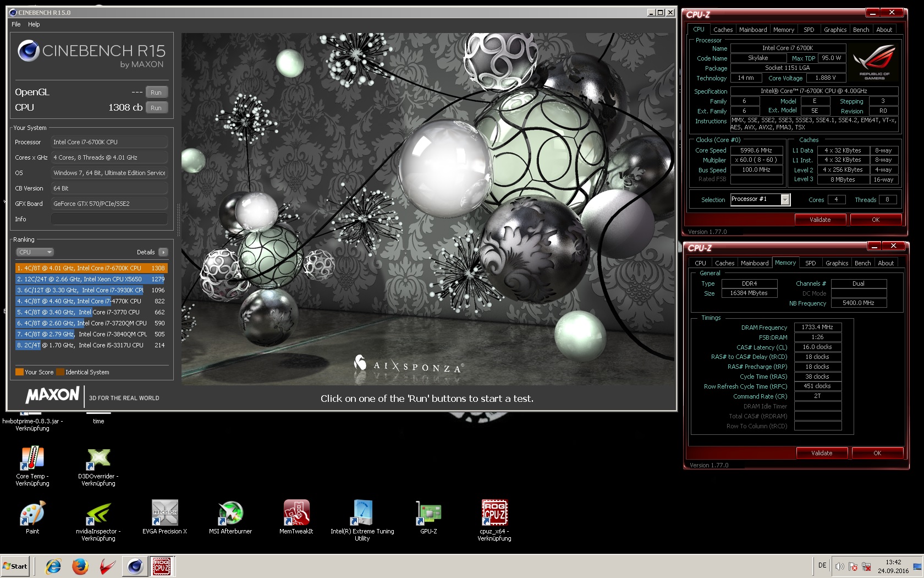
Task: Open Memory tab in upper CPU-Z window
Action: (783, 30)
